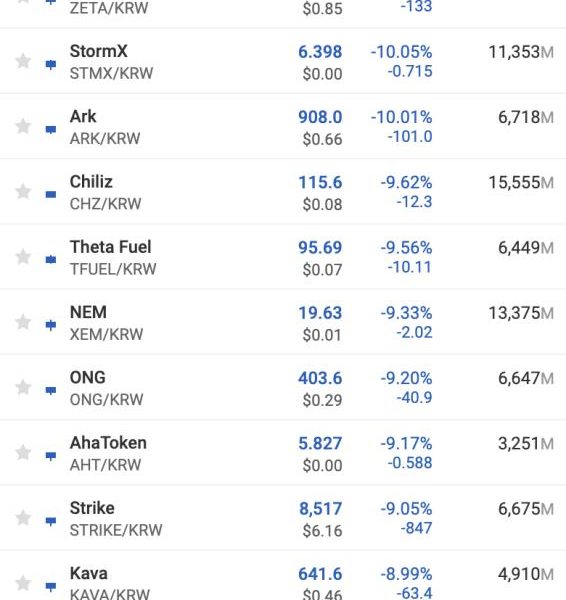Mark Chiliz as favorite
The height and width of the screenshot is (600, 566).
click(23, 191)
